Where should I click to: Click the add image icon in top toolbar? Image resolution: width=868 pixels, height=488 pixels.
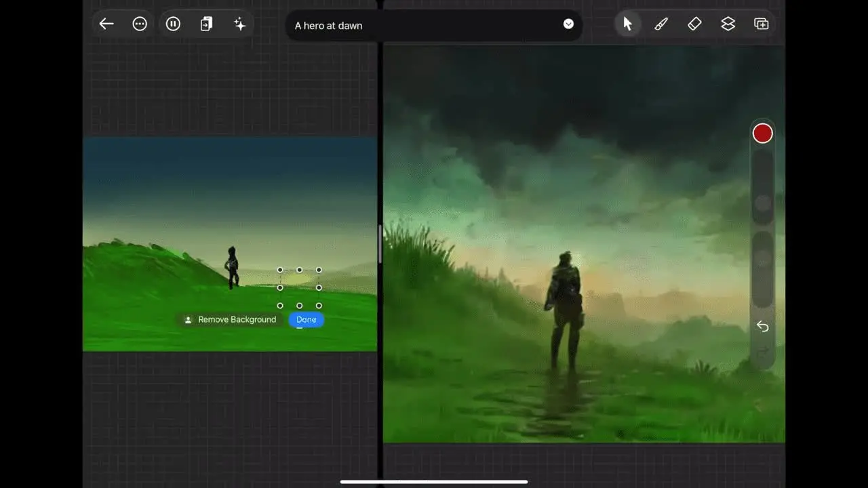point(761,24)
